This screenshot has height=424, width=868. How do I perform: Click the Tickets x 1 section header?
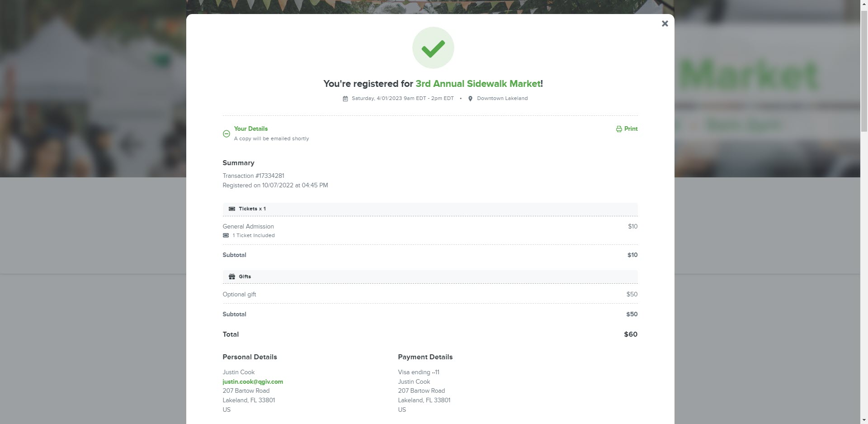tap(430, 209)
